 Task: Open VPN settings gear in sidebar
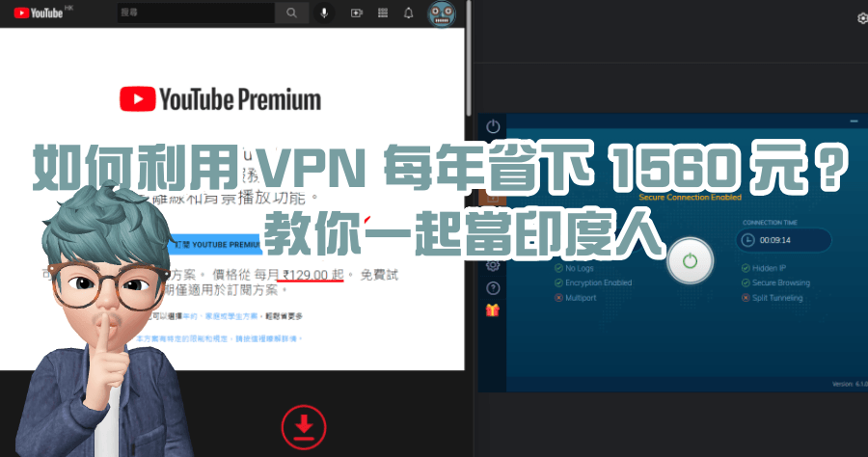click(493, 265)
